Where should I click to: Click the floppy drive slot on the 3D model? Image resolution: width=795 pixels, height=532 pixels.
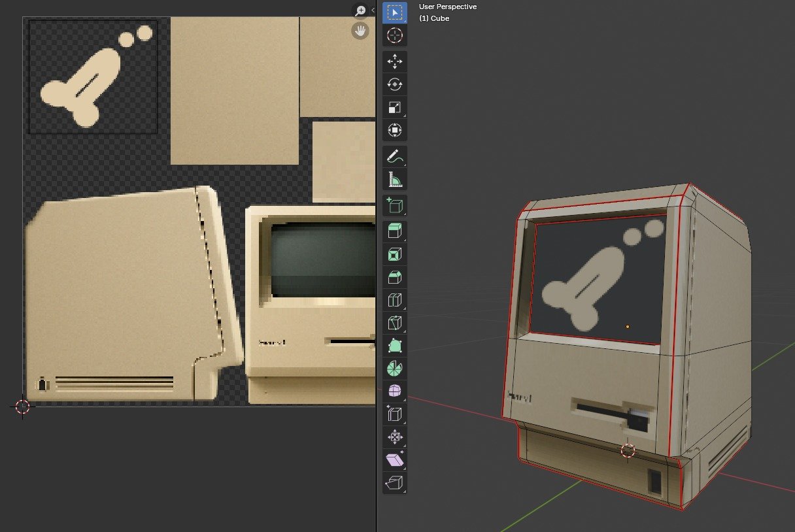click(611, 416)
